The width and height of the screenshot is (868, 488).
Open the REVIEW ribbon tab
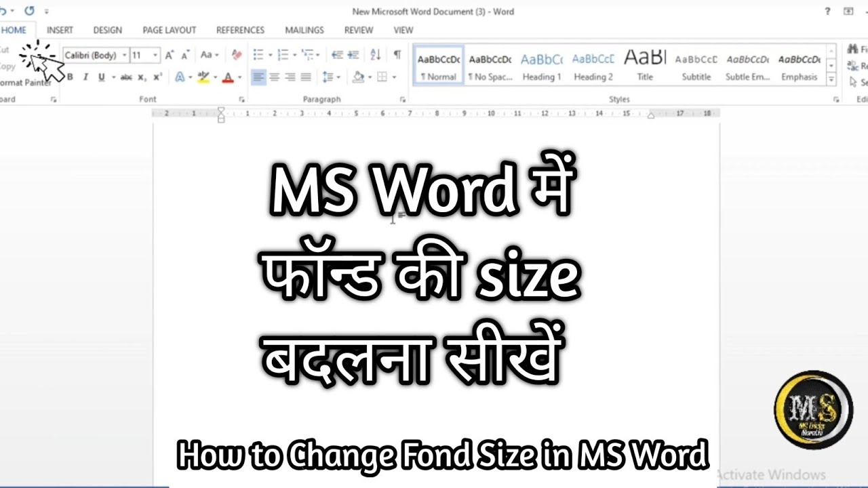tap(358, 30)
